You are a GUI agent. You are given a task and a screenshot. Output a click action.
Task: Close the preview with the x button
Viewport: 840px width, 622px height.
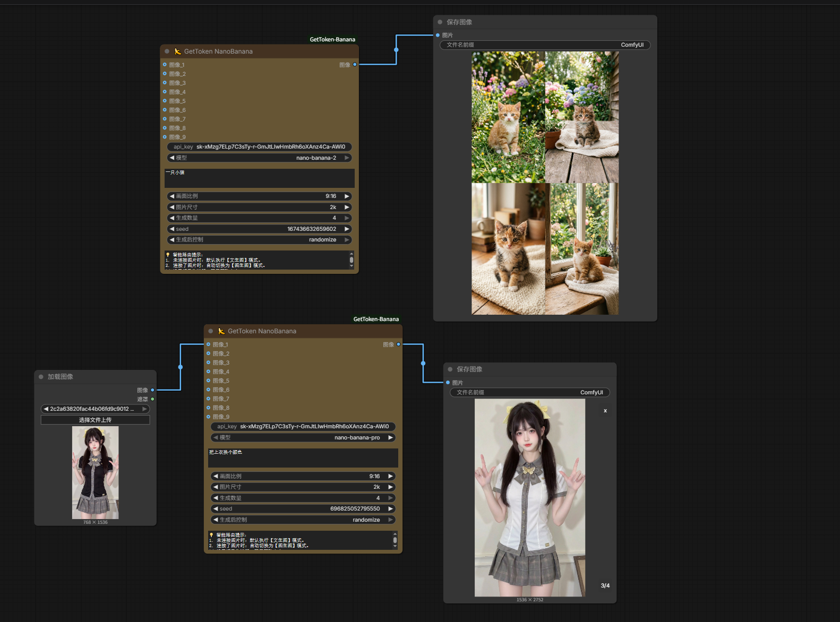(x=605, y=411)
